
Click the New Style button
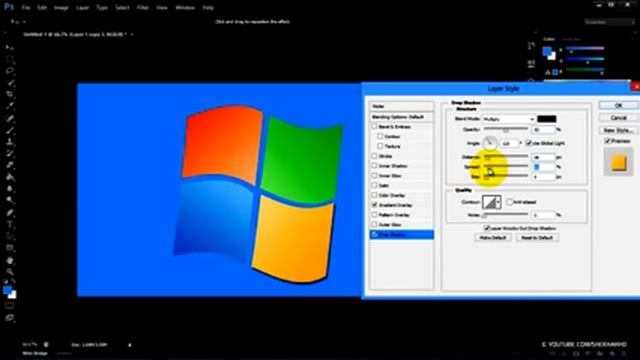[618, 130]
